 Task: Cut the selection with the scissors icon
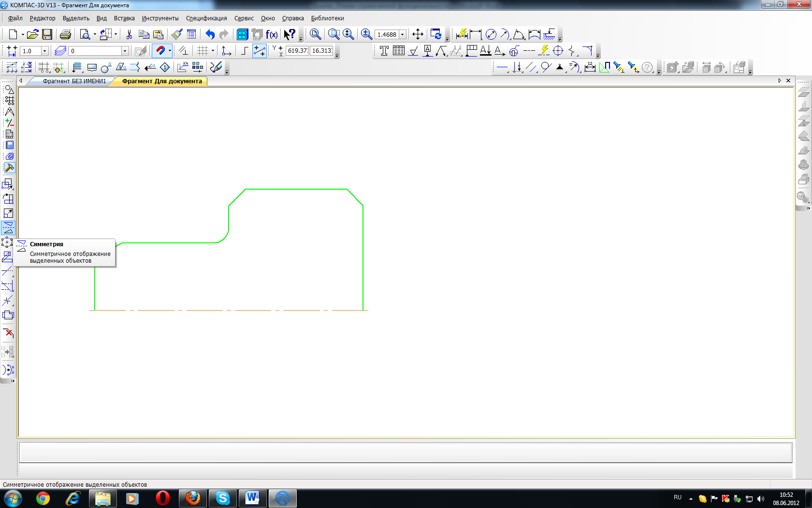click(x=129, y=34)
